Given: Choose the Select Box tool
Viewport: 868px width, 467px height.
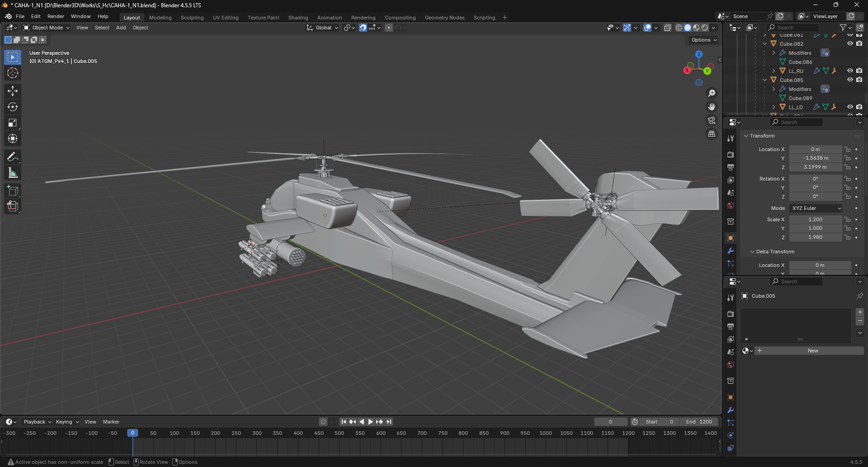Looking at the screenshot, I should [13, 57].
